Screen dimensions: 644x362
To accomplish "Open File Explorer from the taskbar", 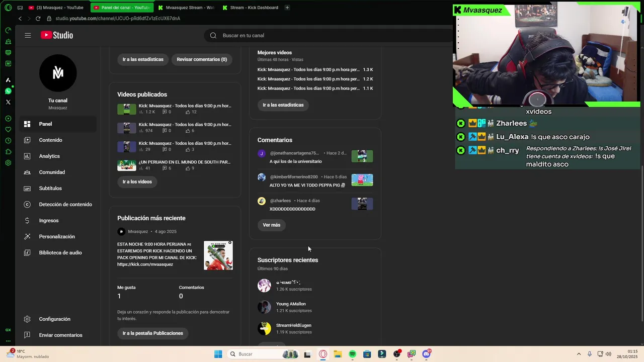I will (338, 354).
